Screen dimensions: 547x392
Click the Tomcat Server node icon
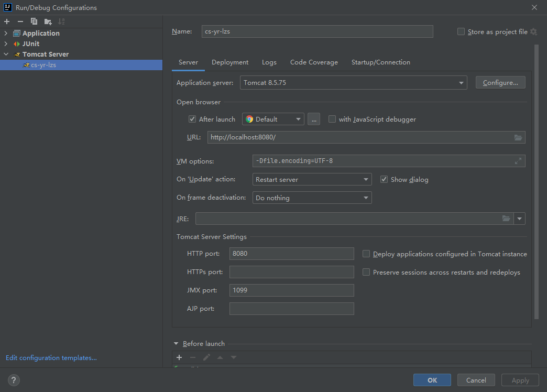point(17,55)
